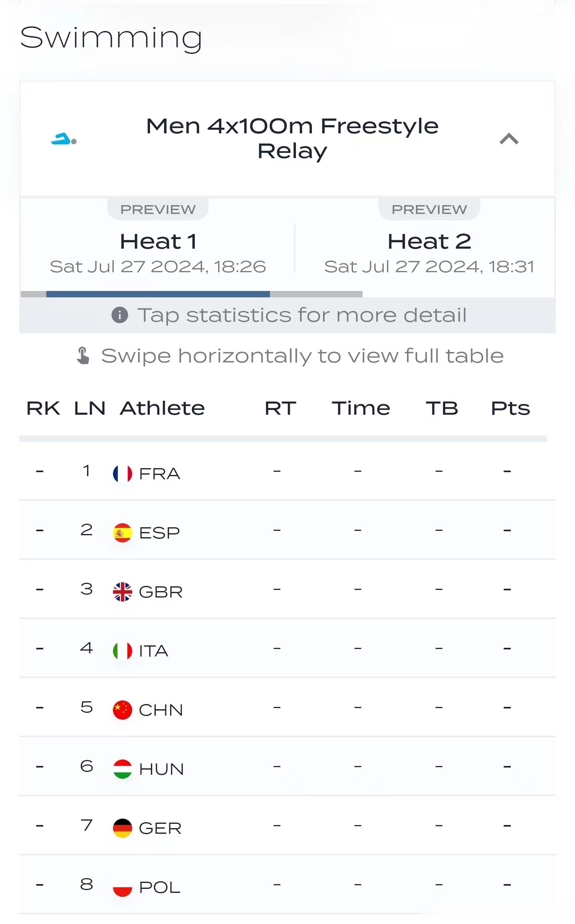Click the Italy flag icon
Image resolution: width=575 pixels, height=924 pixels.
(123, 651)
